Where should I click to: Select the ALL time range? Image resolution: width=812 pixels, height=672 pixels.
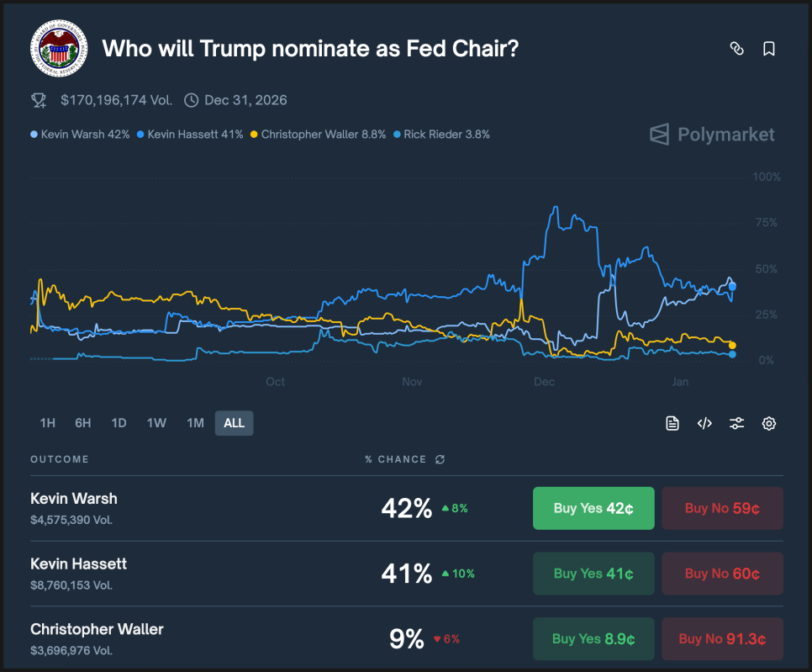coord(234,423)
